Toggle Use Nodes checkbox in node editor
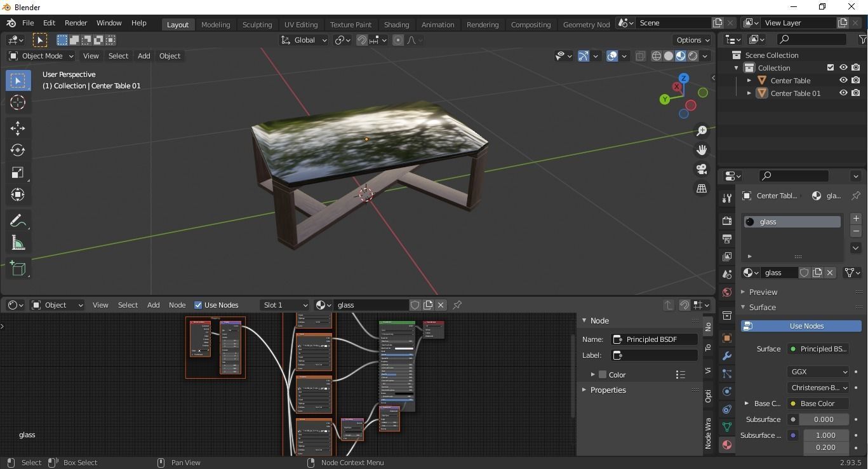 pyautogui.click(x=198, y=305)
